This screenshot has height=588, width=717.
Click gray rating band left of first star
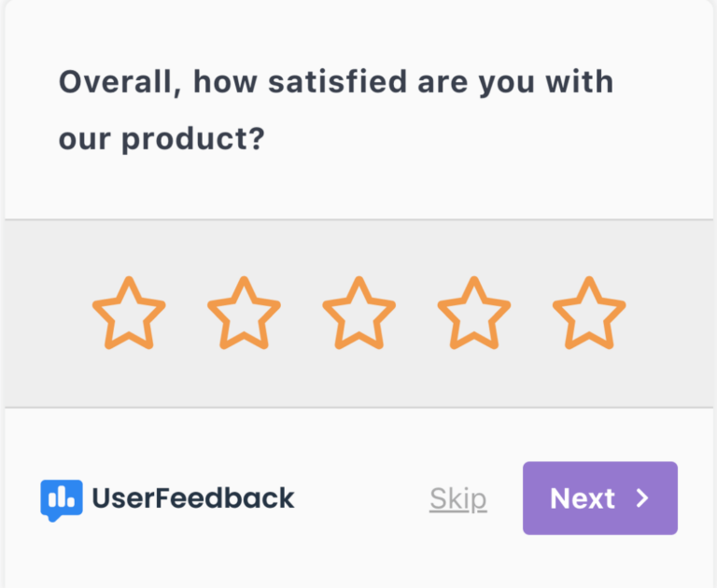pyautogui.click(x=47, y=314)
